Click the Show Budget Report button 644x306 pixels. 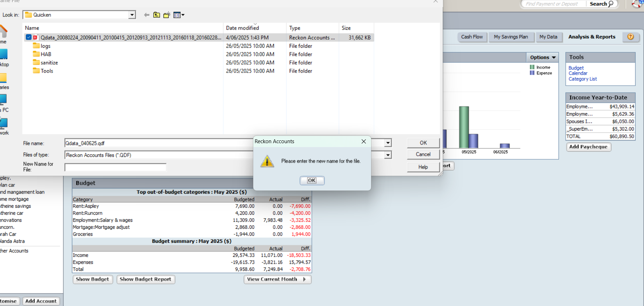[146, 279]
